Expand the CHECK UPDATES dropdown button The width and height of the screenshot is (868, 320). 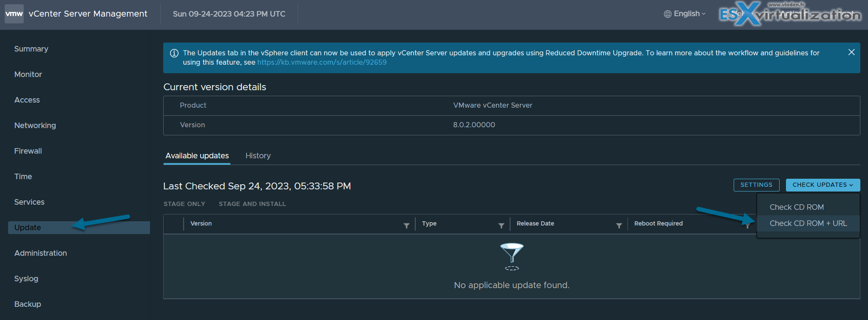823,185
